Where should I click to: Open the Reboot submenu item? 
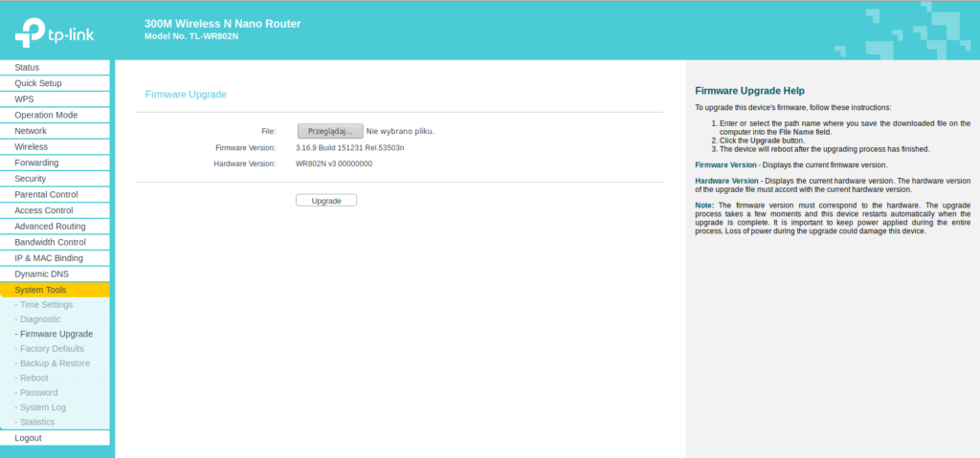[x=33, y=378]
